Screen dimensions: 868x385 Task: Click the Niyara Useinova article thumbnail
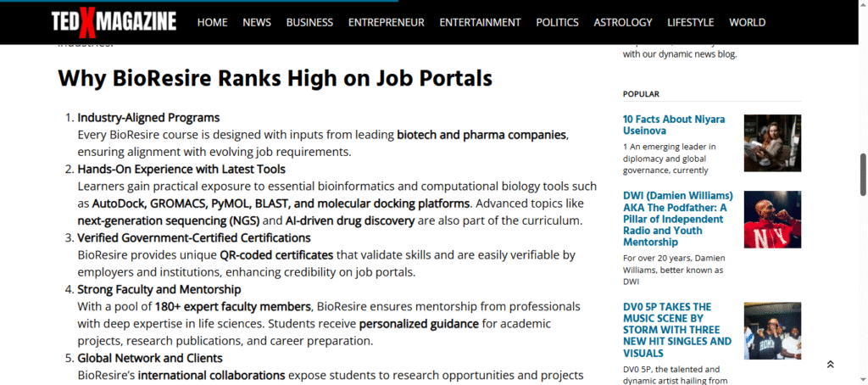click(x=772, y=143)
